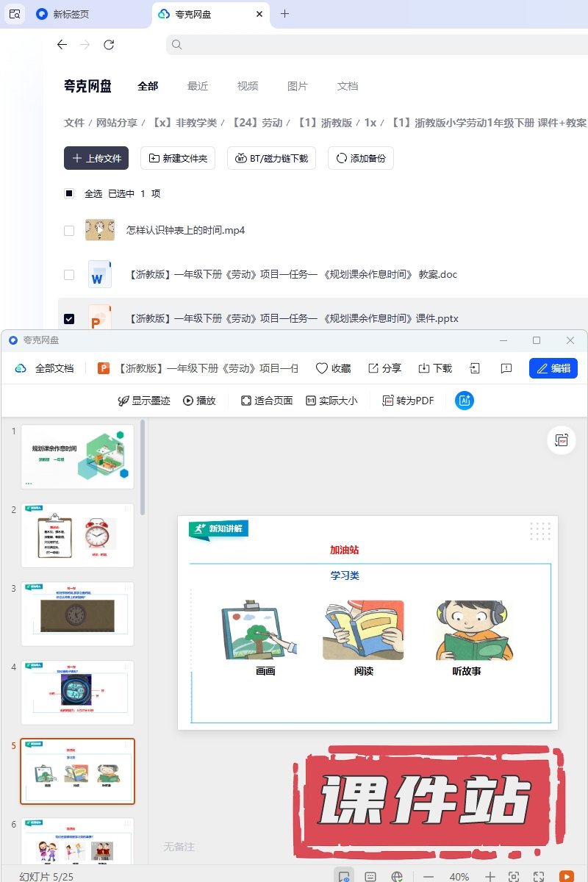The width and height of the screenshot is (588, 882).
Task: Click 转为PDF in the toolbar
Action: click(x=408, y=401)
